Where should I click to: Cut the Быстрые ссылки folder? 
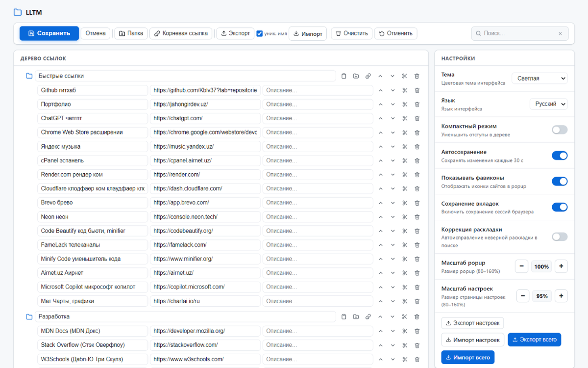[x=405, y=76]
